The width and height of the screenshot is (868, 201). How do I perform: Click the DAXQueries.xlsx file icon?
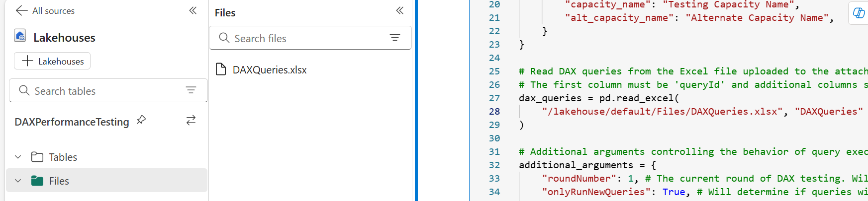(221, 69)
